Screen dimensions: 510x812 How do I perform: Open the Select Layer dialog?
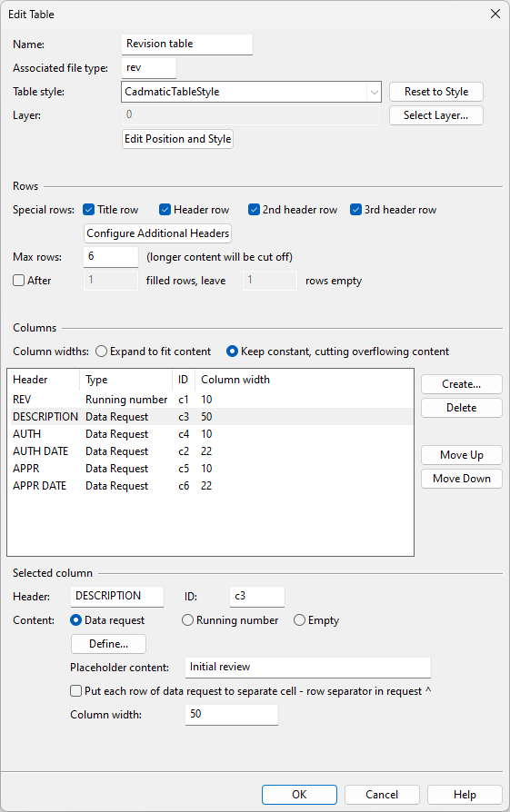pyautogui.click(x=436, y=115)
